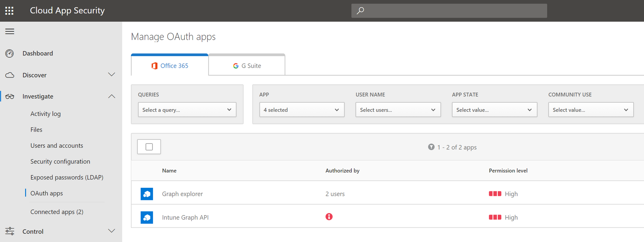The image size is (644, 242).
Task: Open the app launcher waffle icon
Action: [9, 11]
